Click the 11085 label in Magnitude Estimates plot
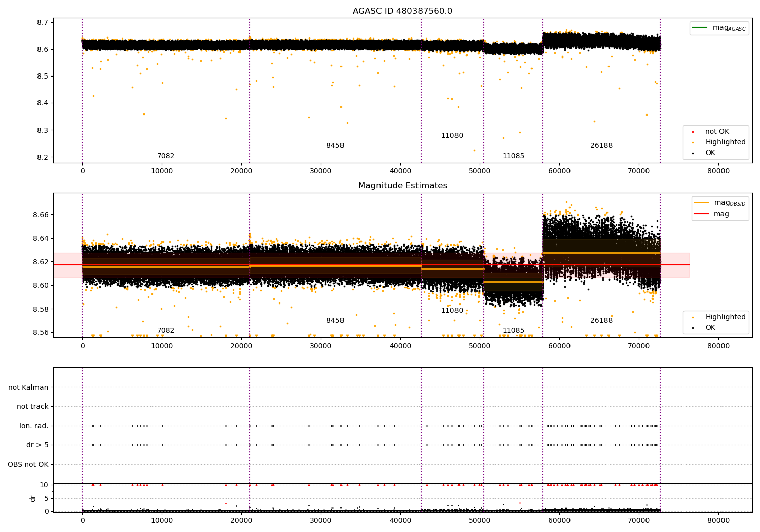 pos(513,331)
